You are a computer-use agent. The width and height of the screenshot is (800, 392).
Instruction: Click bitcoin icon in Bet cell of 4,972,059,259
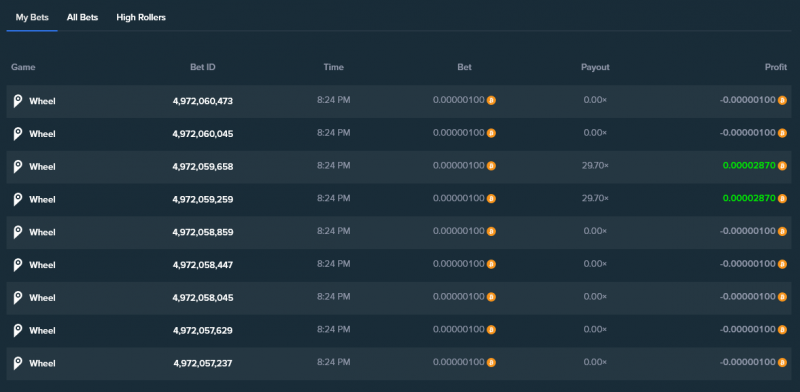click(491, 199)
